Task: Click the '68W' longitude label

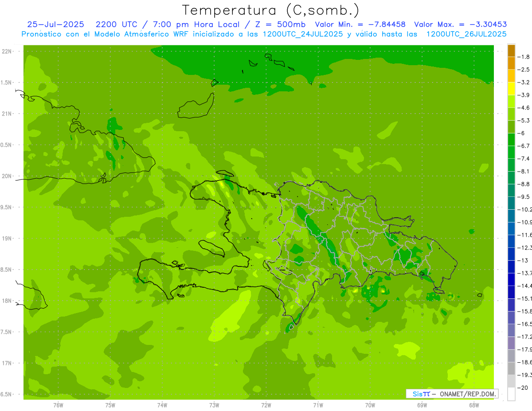Action: coord(474,405)
